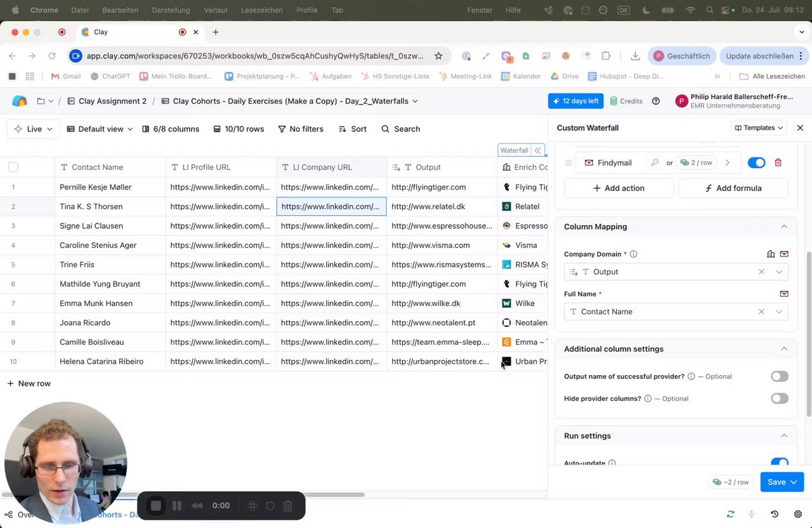Open the Lesezeichen menu
The width and height of the screenshot is (812, 528).
pyautogui.click(x=262, y=10)
